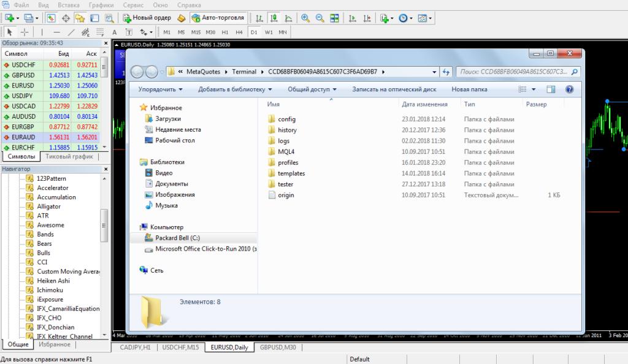
Task: Draw a horizontal line tool
Action: (x=56, y=32)
